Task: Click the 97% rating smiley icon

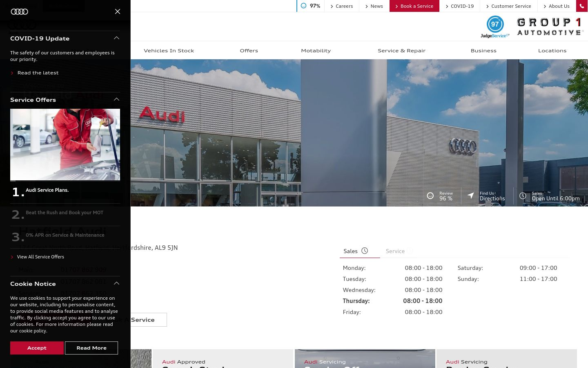Action: coord(303,6)
